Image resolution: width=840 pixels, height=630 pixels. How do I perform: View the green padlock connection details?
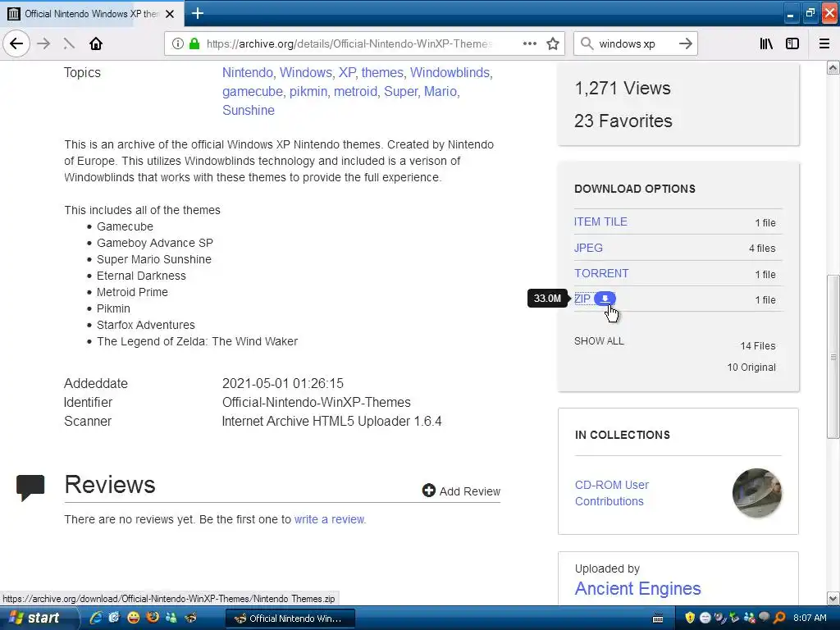point(194,44)
